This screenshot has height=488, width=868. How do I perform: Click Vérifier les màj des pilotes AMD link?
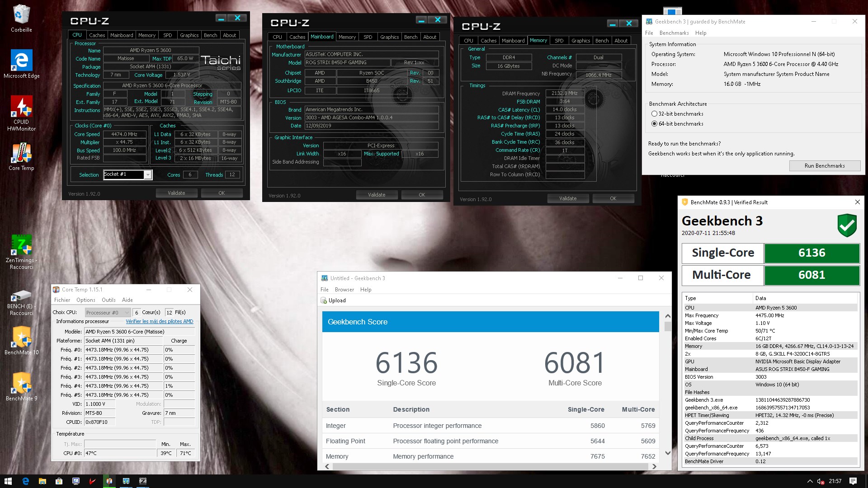point(160,322)
